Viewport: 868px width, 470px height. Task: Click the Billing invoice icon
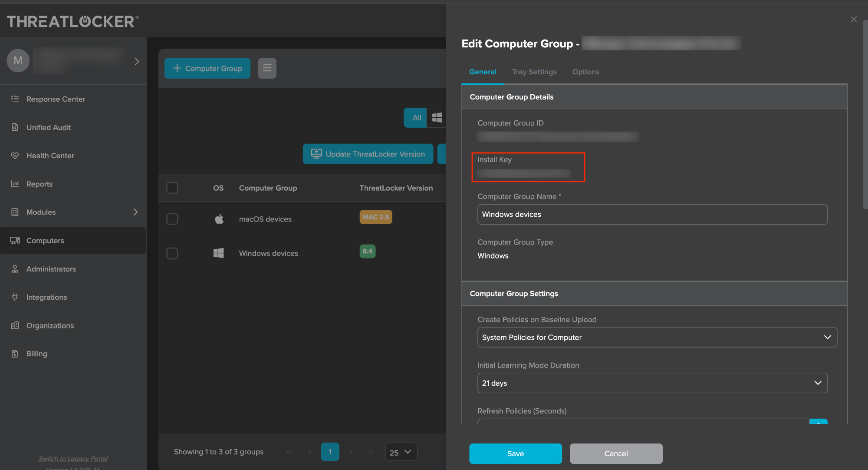pos(15,354)
